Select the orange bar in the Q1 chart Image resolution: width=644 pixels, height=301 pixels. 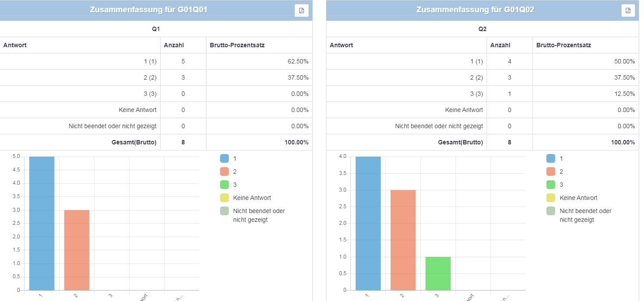click(x=77, y=250)
